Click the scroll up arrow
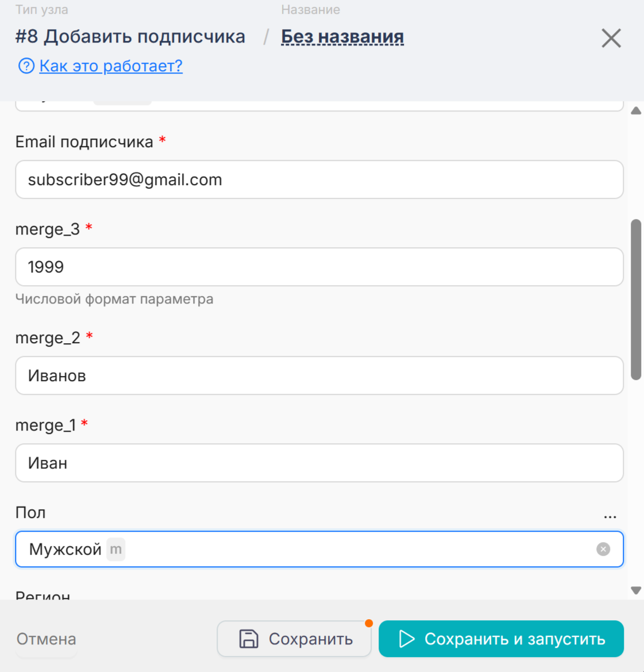The image size is (644, 672). [635, 111]
